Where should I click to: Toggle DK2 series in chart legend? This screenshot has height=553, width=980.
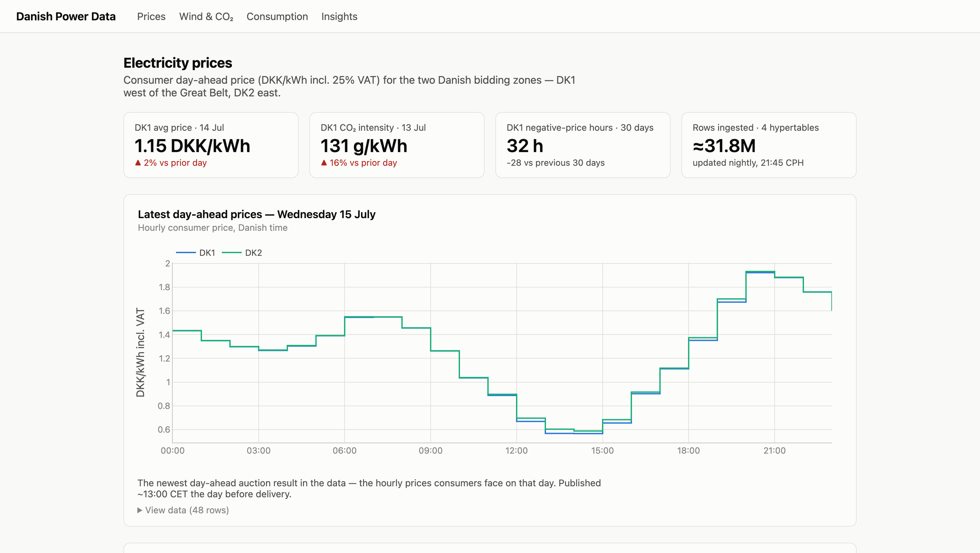pyautogui.click(x=242, y=253)
